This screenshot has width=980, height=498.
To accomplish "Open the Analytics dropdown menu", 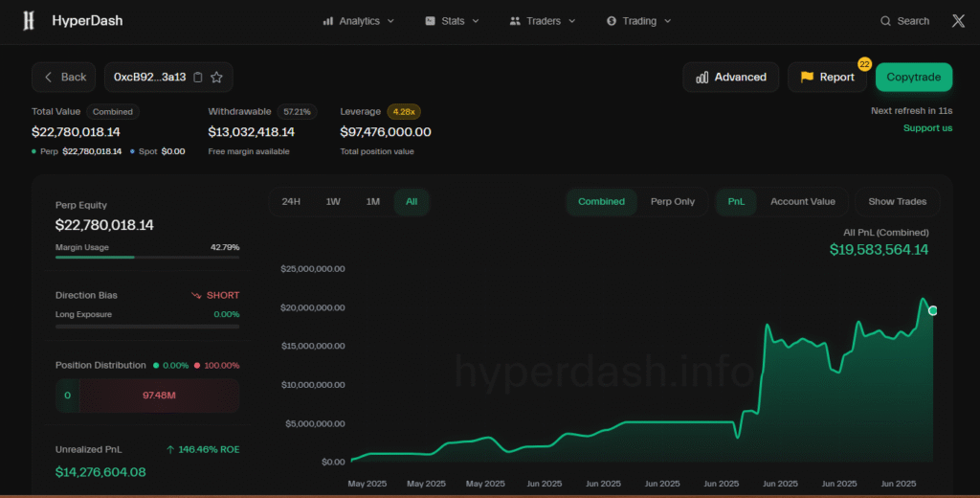I will [x=359, y=21].
